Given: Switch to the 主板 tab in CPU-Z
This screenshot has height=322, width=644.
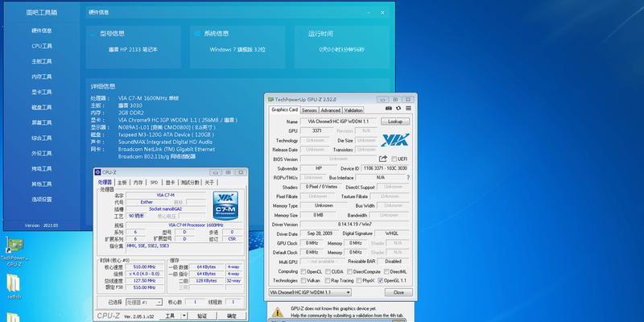Looking at the screenshot, I should pyautogui.click(x=122, y=183).
